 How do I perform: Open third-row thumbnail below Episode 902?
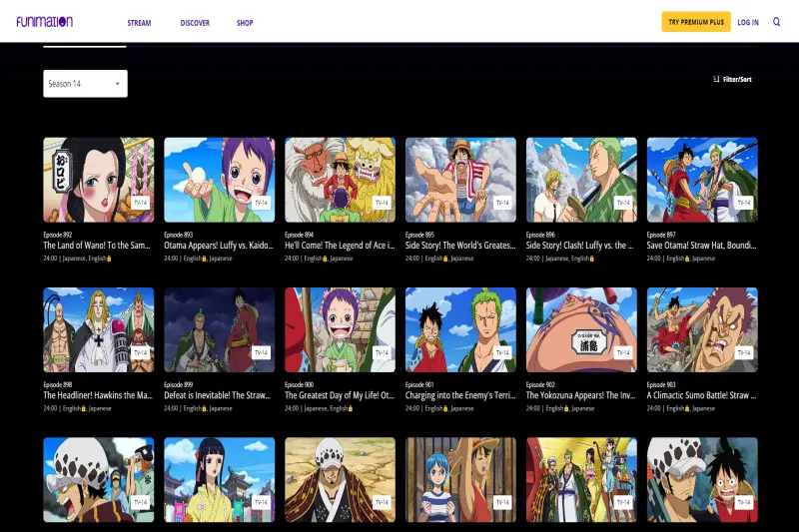(581, 480)
